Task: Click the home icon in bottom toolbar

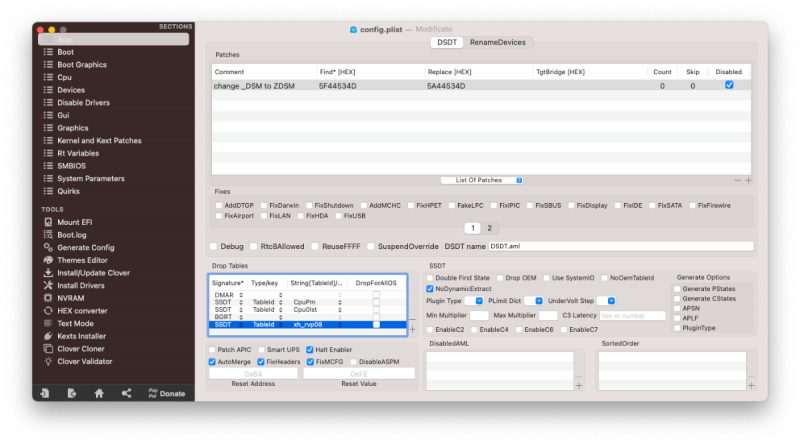Action: point(99,393)
